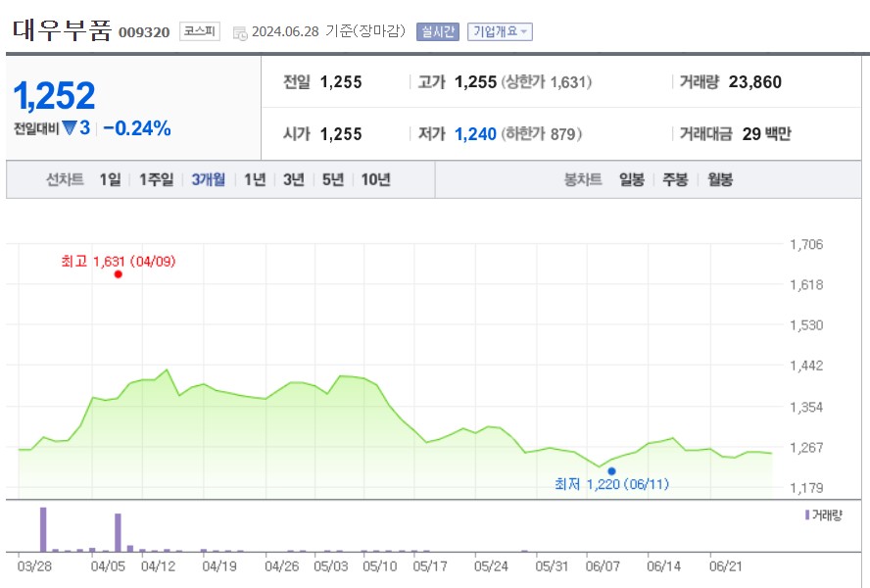Switch chart range to 10년
Screen dimensions: 870x588
[375, 179]
